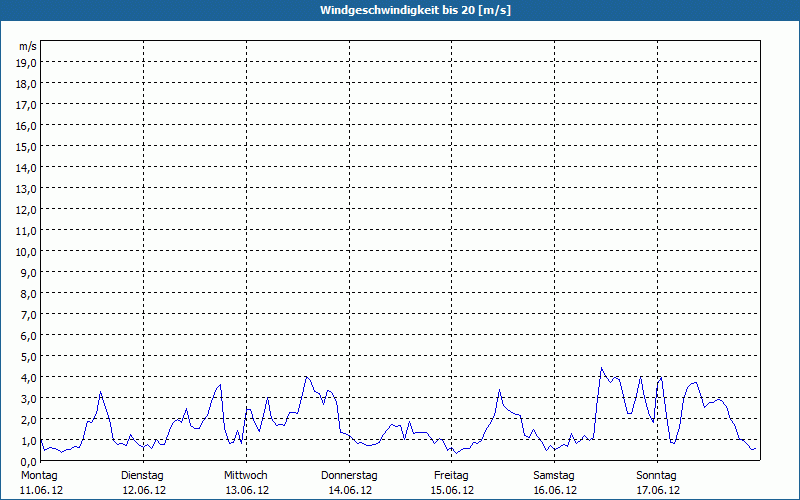
Task: Click the chart title 'Windgeschwindigkeit bis 20 [m/s]'
Action: point(415,10)
